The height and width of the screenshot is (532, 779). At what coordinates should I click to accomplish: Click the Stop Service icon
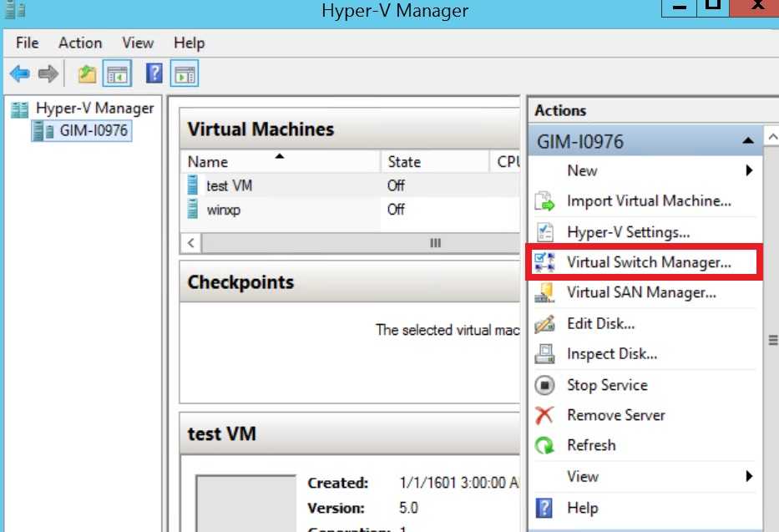(x=544, y=385)
